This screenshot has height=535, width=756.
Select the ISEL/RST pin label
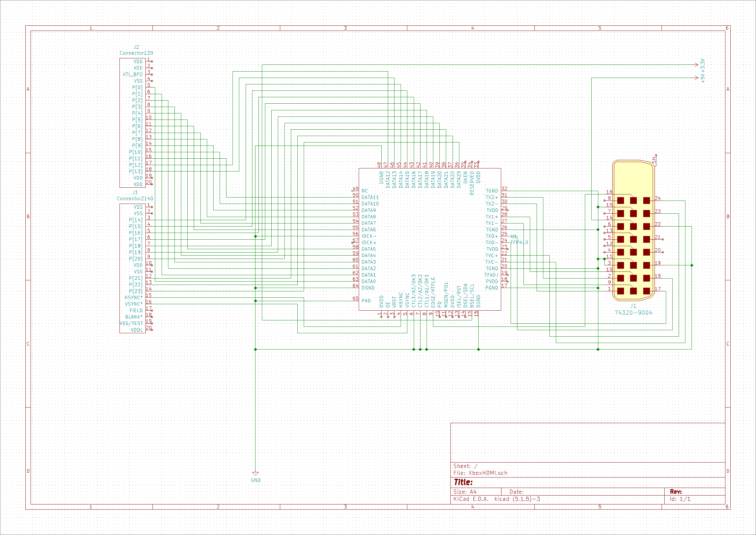459,297
